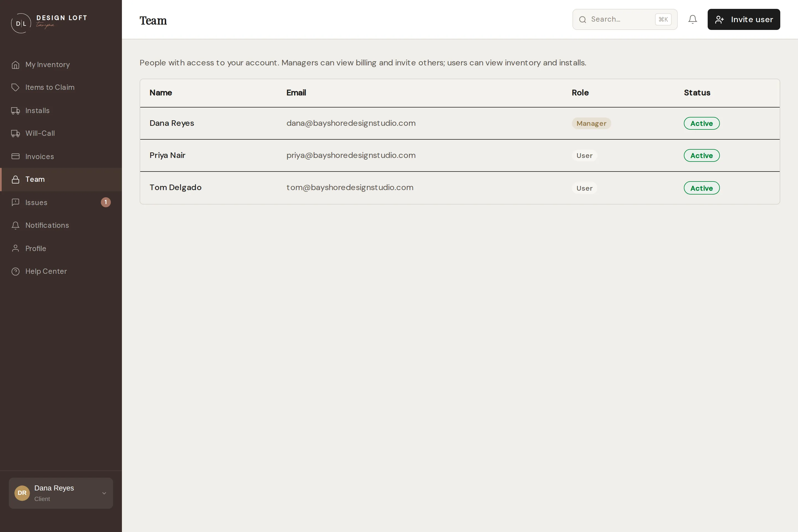Click the Installs truck icon
The image size is (798, 532).
15,111
